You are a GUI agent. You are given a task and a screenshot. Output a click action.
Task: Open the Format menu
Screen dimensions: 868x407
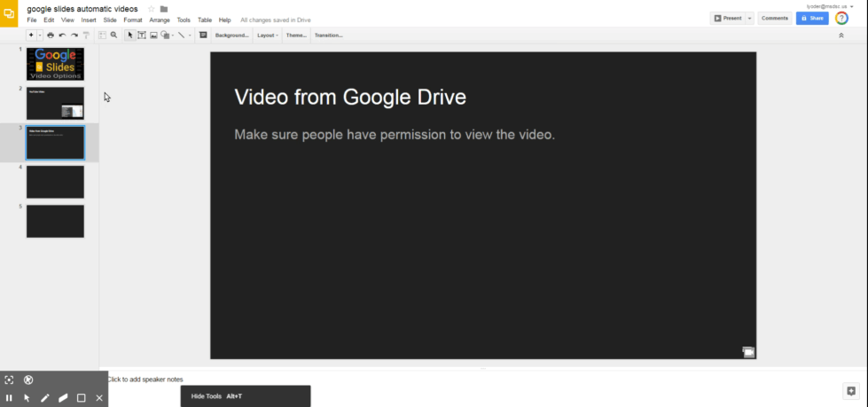click(133, 20)
